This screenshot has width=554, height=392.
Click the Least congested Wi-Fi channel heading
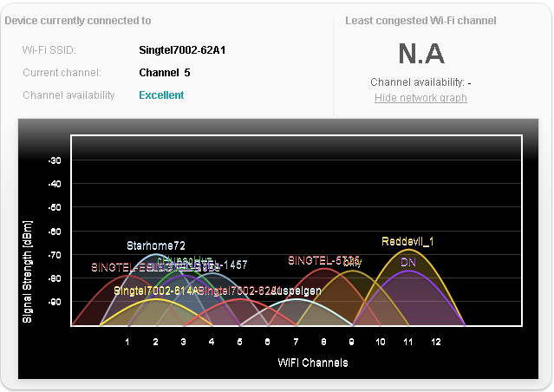tap(420, 21)
